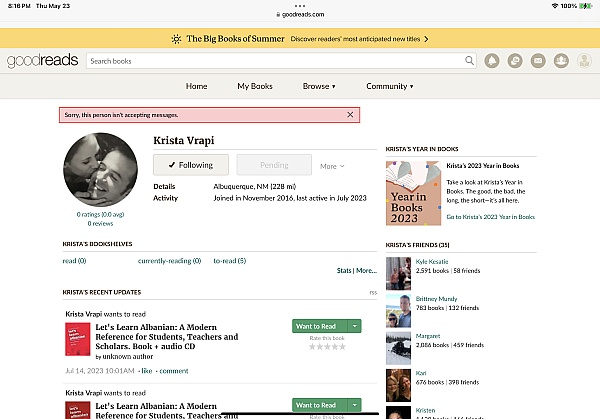Click second book's Want to Read button
Viewport: 600px width, 419px height.
(x=320, y=405)
